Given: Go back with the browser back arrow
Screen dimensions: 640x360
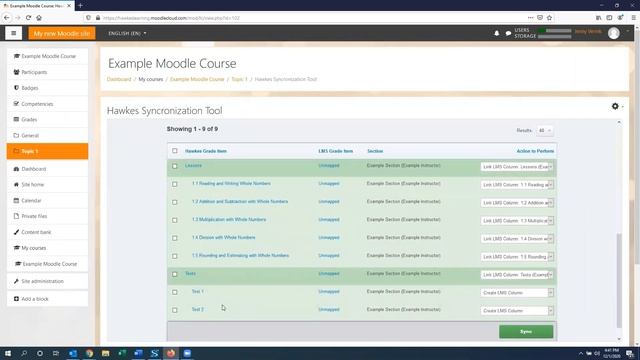Looking at the screenshot, I should (x=7, y=18).
